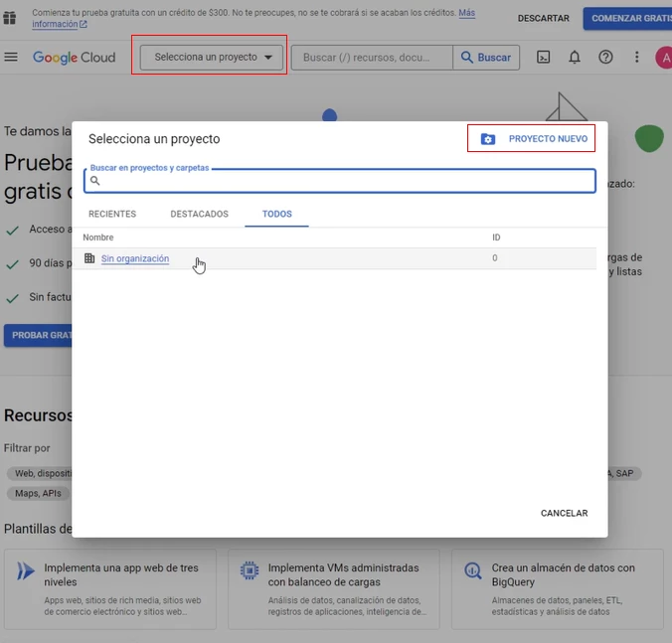The height and width of the screenshot is (643, 672).
Task: Focus the top resource search field
Action: [372, 58]
